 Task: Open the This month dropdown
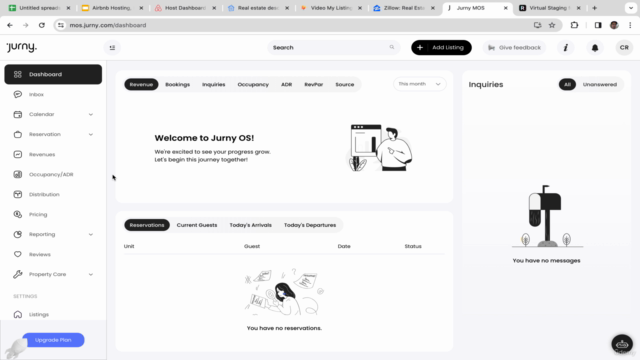pyautogui.click(x=420, y=84)
